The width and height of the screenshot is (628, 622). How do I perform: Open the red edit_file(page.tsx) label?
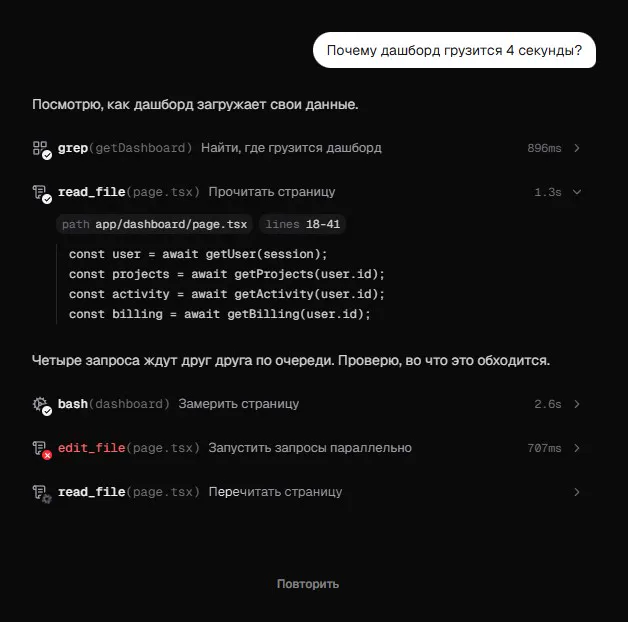(x=129, y=448)
